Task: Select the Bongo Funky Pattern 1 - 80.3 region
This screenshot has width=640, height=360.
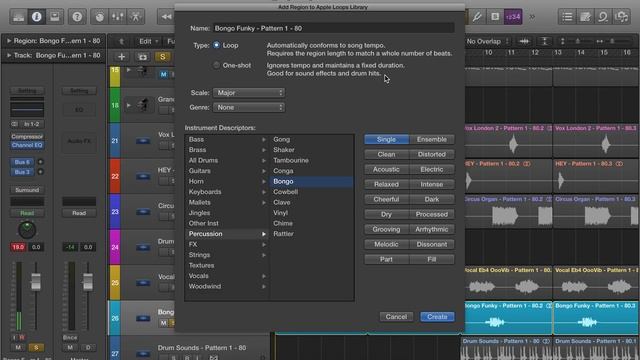Action: tap(596, 318)
